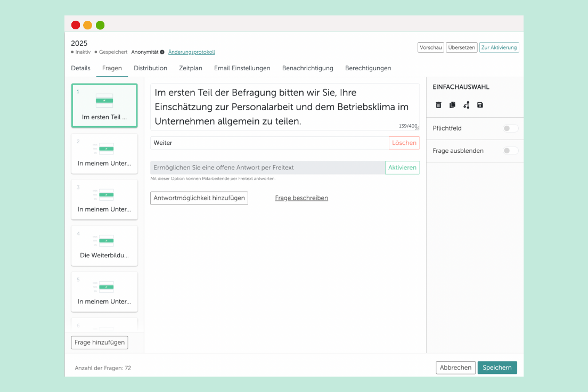Select question 5 thumbnail In meinem Unter...
This screenshot has width=588, height=392.
click(104, 292)
